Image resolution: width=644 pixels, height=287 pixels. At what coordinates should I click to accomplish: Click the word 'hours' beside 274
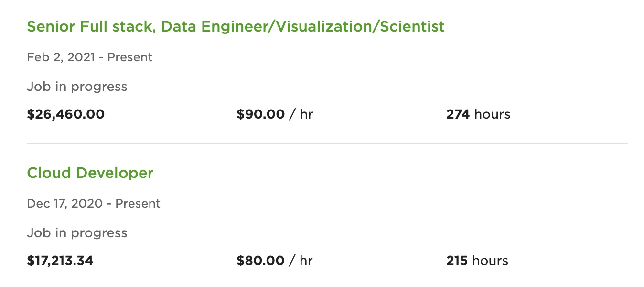point(493,115)
